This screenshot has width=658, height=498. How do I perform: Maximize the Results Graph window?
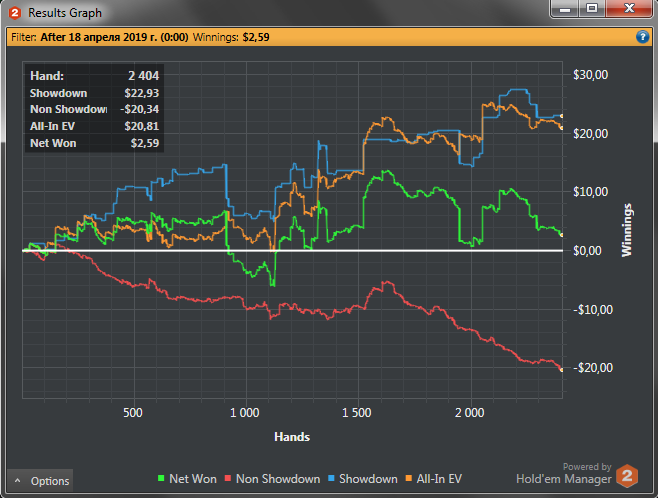592,8
